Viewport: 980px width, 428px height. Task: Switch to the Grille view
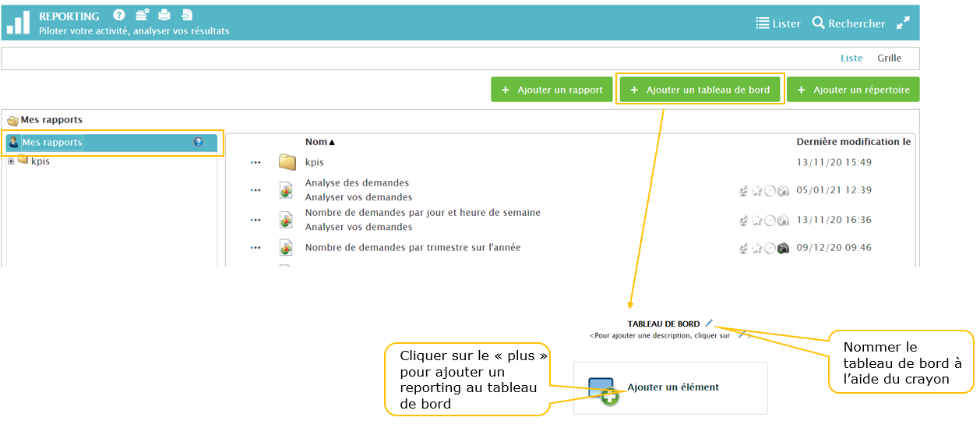click(x=889, y=58)
